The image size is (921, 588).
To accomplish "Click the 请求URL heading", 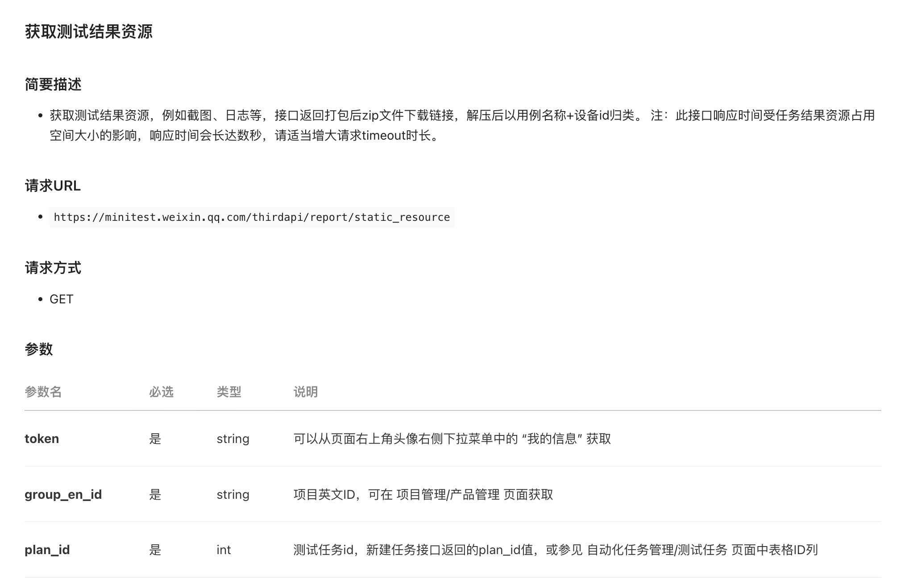I will tap(53, 186).
